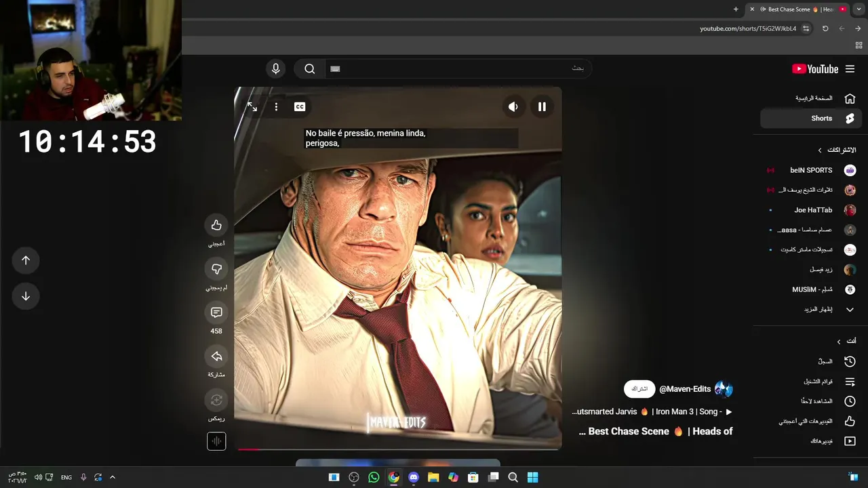This screenshot has height=488, width=868.
Task: Mute the video with the speaker icon
Action: (513, 106)
